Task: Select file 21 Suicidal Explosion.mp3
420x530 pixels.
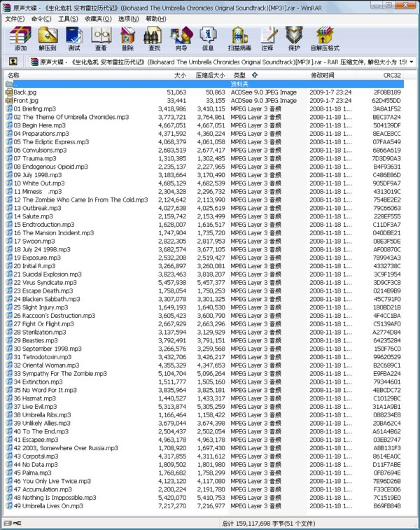Action: 48,274
